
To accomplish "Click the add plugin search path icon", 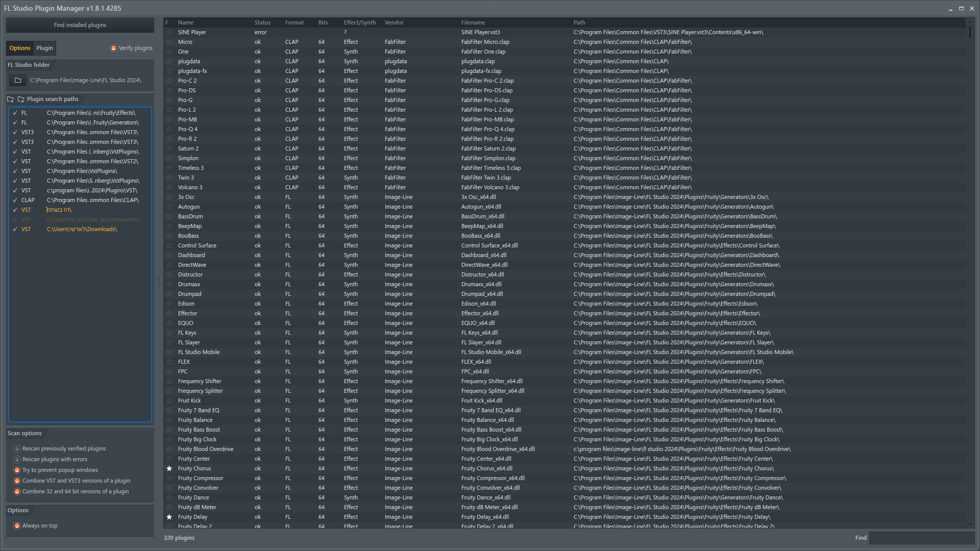I will tap(10, 99).
